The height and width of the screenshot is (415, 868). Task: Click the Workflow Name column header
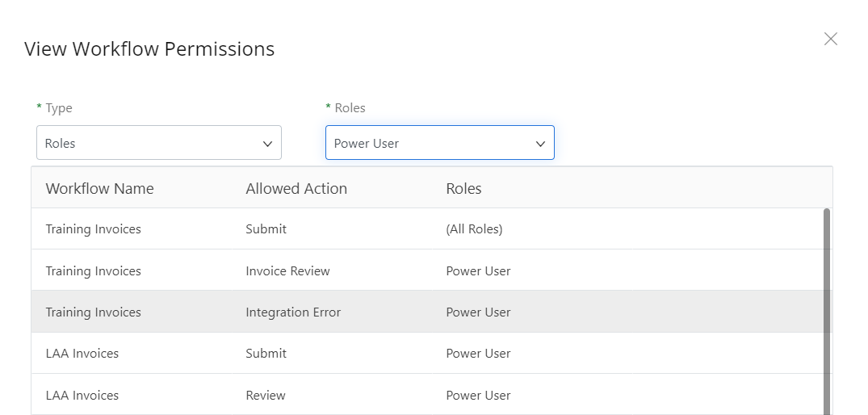99,188
